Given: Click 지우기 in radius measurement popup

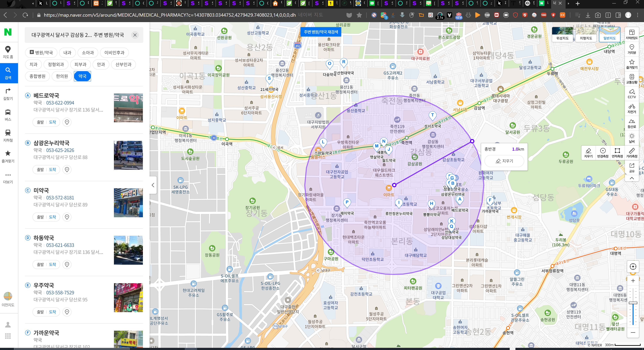Looking at the screenshot, I should pyautogui.click(x=504, y=161).
